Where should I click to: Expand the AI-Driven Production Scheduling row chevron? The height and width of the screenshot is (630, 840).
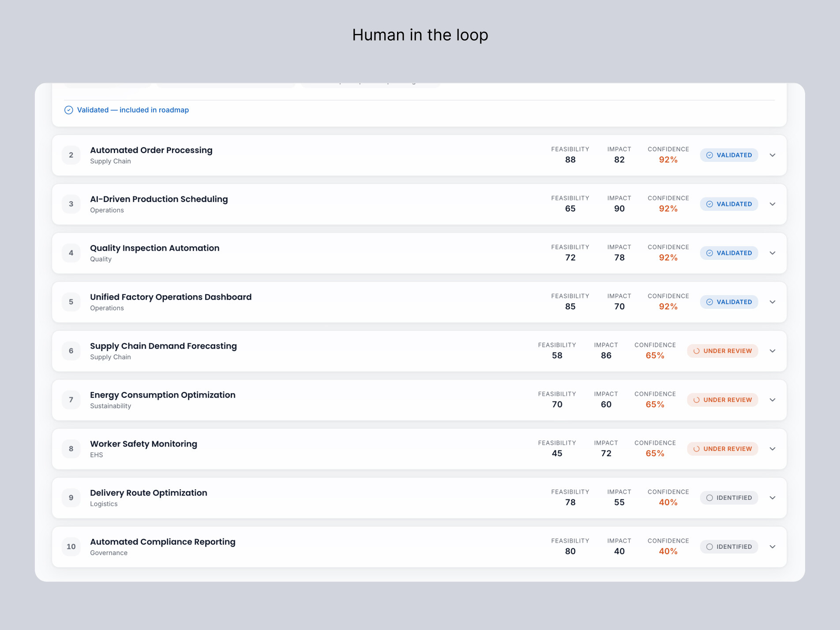click(x=772, y=204)
